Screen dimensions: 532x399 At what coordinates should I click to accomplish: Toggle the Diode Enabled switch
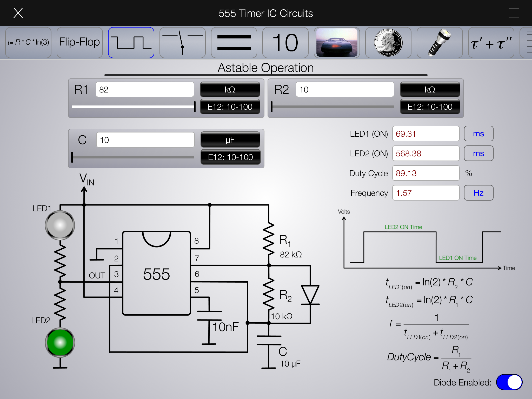(x=509, y=382)
